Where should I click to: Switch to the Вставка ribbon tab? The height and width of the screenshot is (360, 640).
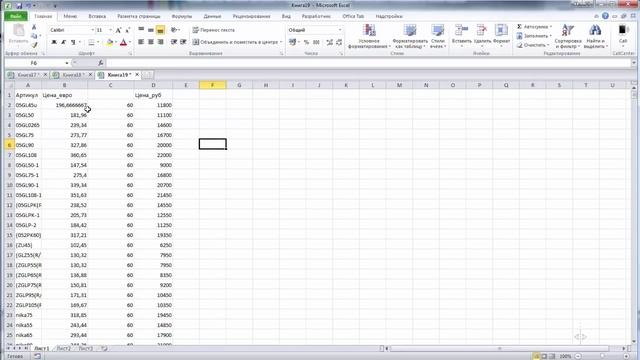click(97, 16)
